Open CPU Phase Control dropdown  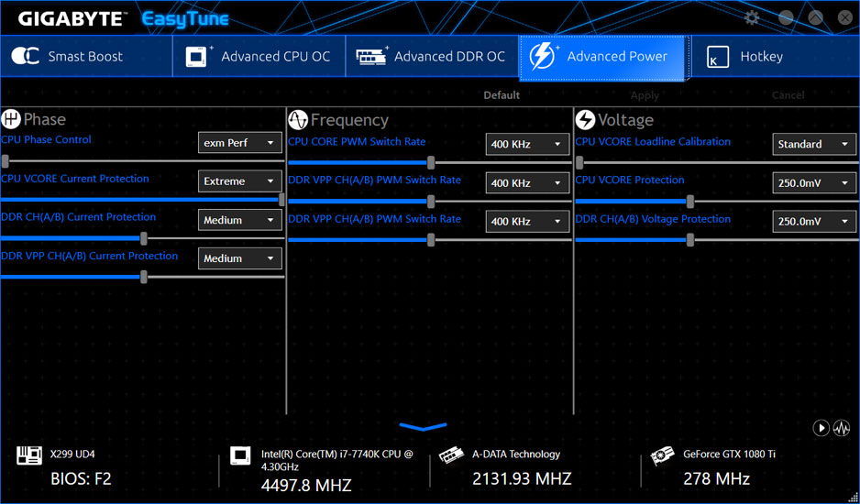point(240,143)
